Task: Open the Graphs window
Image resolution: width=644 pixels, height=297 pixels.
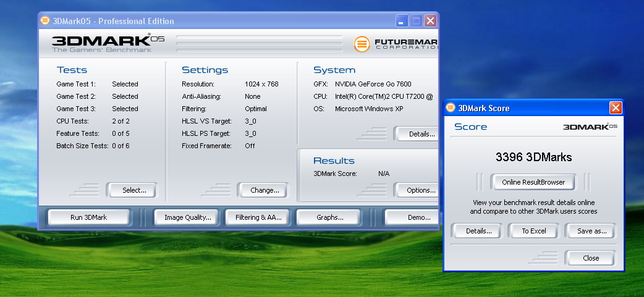Action: click(330, 217)
